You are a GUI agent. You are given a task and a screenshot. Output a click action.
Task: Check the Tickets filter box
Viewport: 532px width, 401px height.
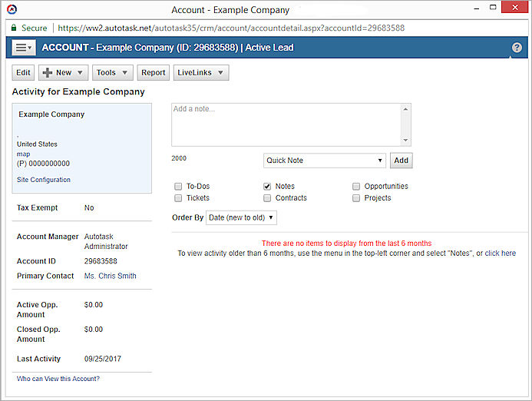click(x=178, y=198)
